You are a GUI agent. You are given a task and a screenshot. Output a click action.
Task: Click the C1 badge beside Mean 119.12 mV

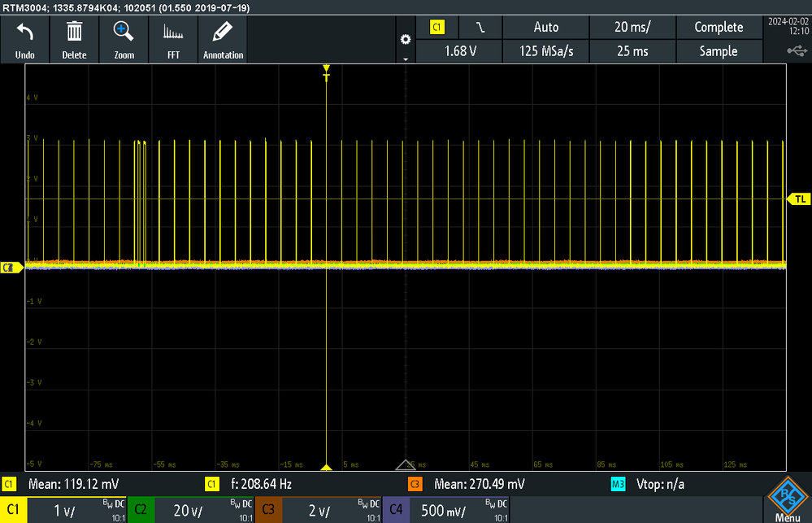[x=9, y=484]
